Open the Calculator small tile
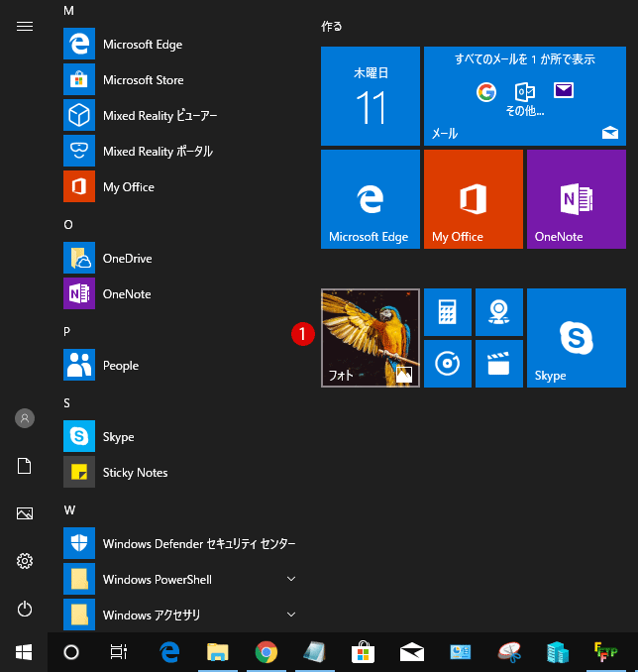This screenshot has width=638, height=672. 448,312
